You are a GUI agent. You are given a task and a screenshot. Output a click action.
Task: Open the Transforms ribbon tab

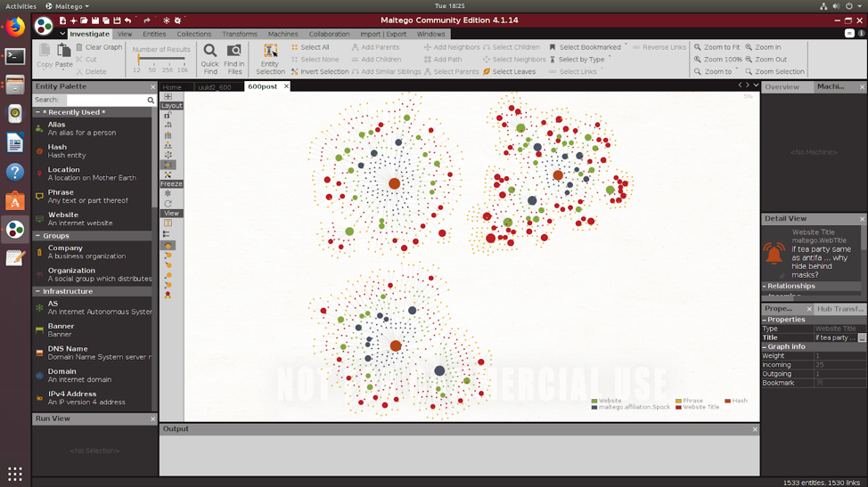pyautogui.click(x=239, y=34)
